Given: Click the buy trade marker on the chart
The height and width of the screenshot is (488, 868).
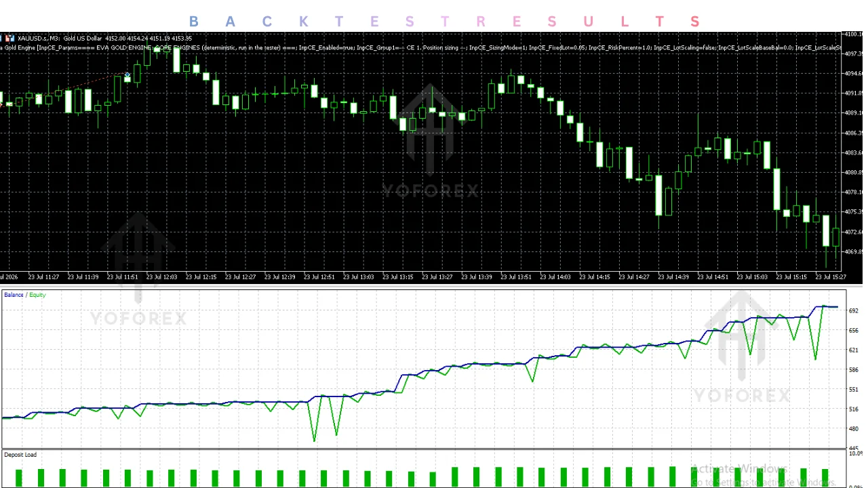Looking at the screenshot, I should (127, 75).
